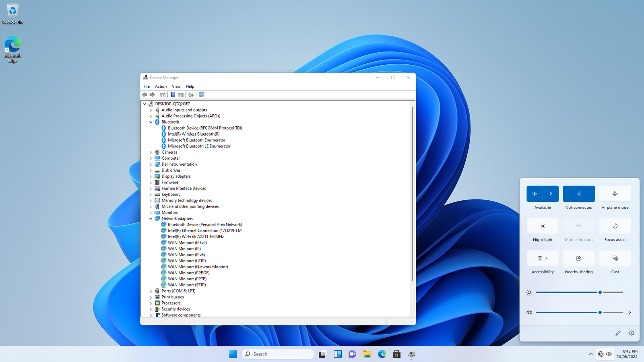644x362 pixels.
Task: Open the Action menu
Action: 161,86
